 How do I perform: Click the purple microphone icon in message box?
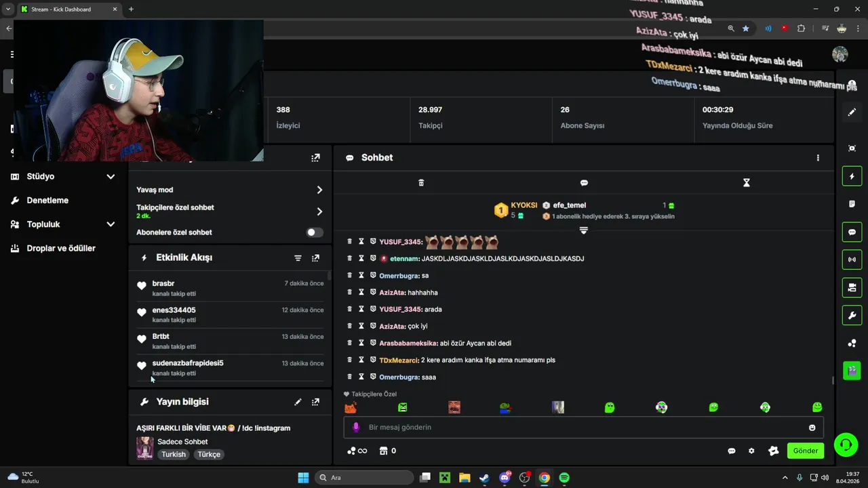pos(356,427)
